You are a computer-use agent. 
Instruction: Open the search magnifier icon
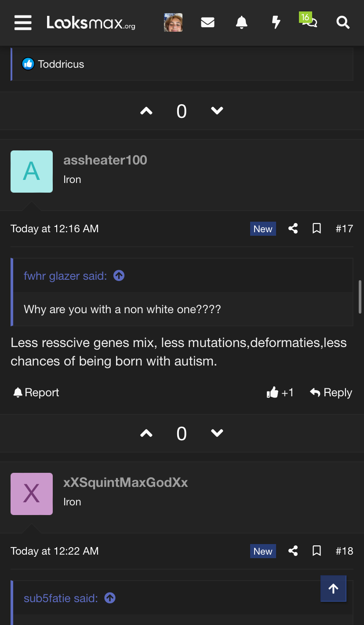(343, 22)
